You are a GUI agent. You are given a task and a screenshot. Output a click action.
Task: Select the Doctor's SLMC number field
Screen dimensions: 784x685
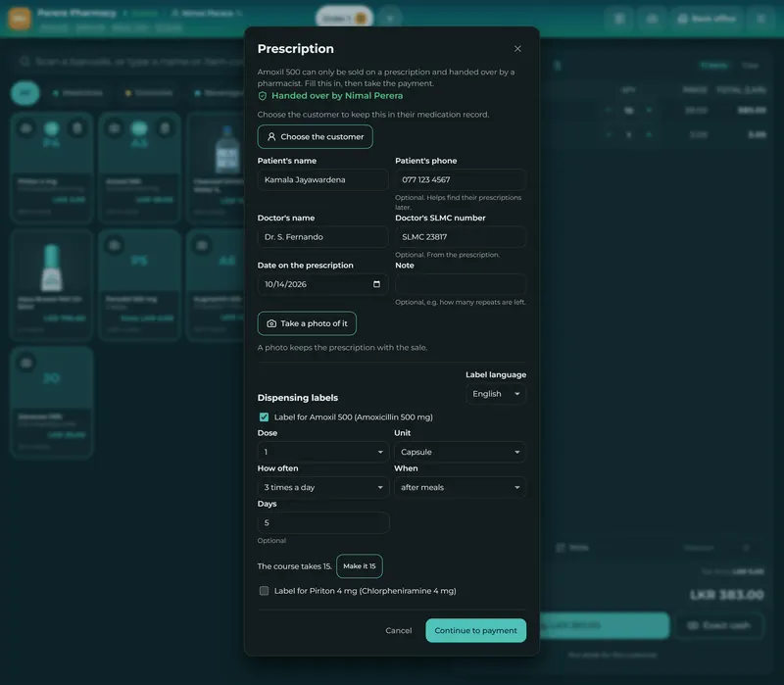(x=461, y=237)
